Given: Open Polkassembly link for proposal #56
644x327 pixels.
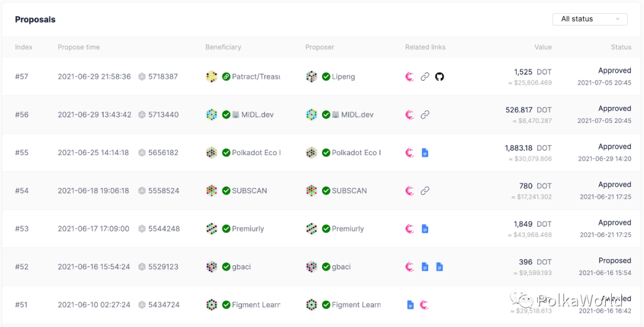Looking at the screenshot, I should click(410, 115).
